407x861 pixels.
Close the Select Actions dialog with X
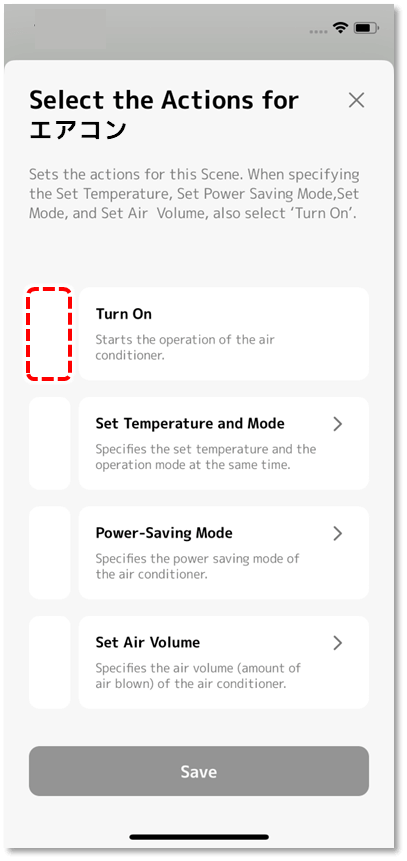click(x=356, y=100)
